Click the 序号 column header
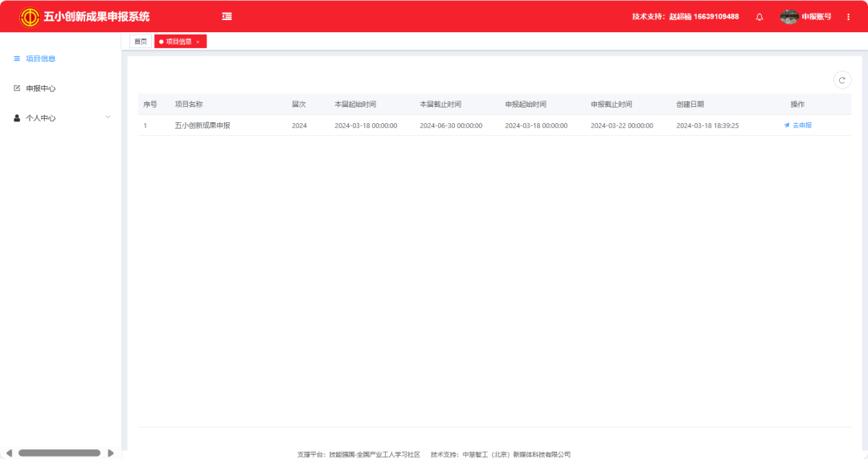The width and height of the screenshot is (868, 459). (x=150, y=104)
